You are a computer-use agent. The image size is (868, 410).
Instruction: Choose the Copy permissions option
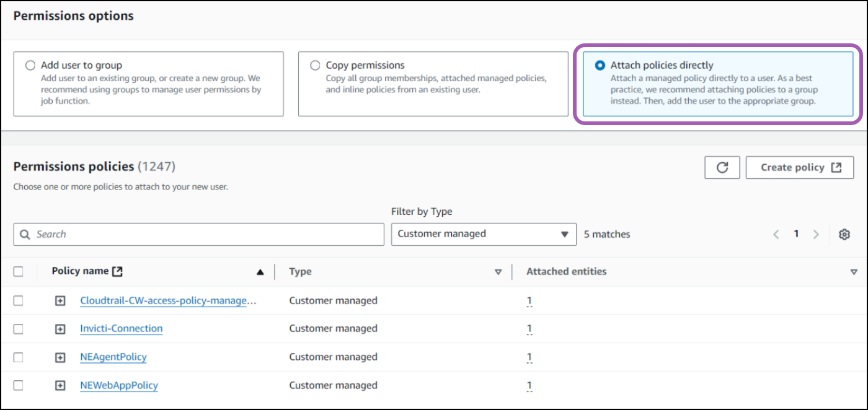coord(315,64)
